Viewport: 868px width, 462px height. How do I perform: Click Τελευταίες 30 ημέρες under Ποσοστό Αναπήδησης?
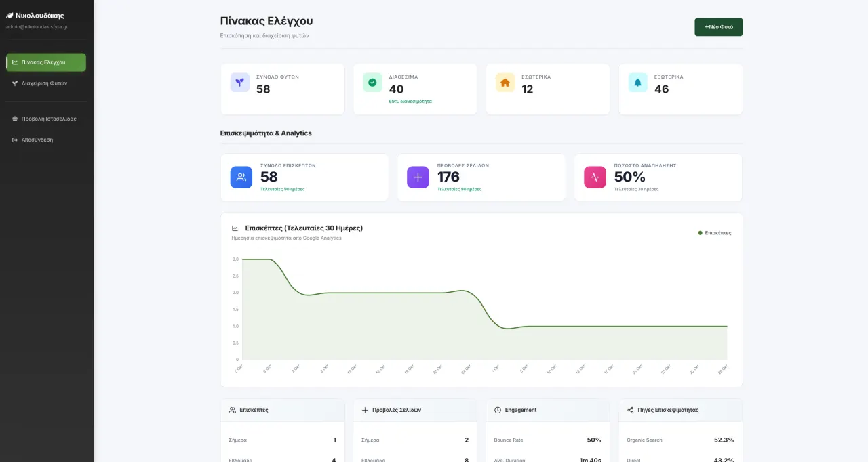636,190
